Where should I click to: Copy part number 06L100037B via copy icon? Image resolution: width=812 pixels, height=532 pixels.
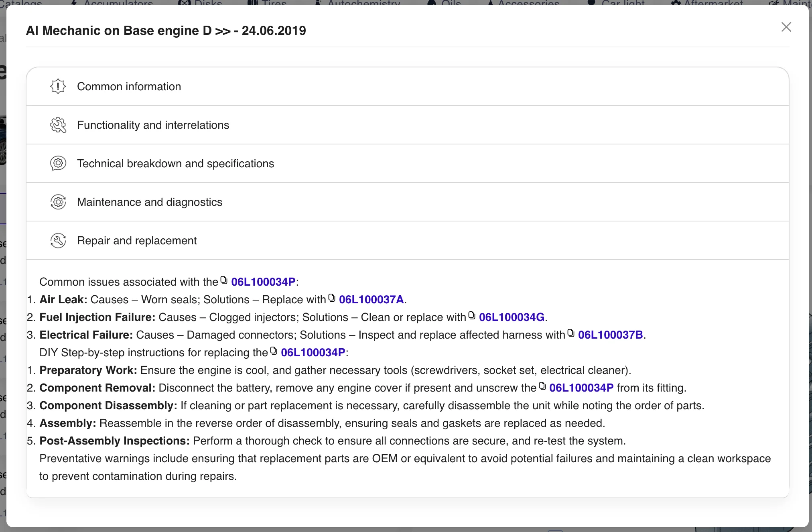tap(571, 333)
